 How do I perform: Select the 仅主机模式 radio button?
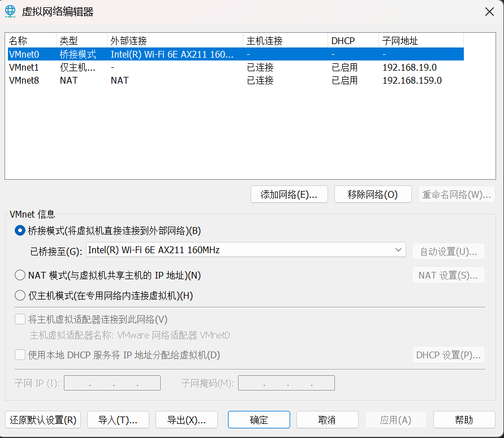coord(20,296)
